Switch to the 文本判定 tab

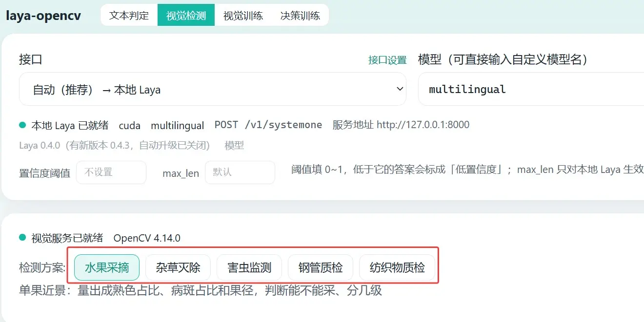(129, 15)
